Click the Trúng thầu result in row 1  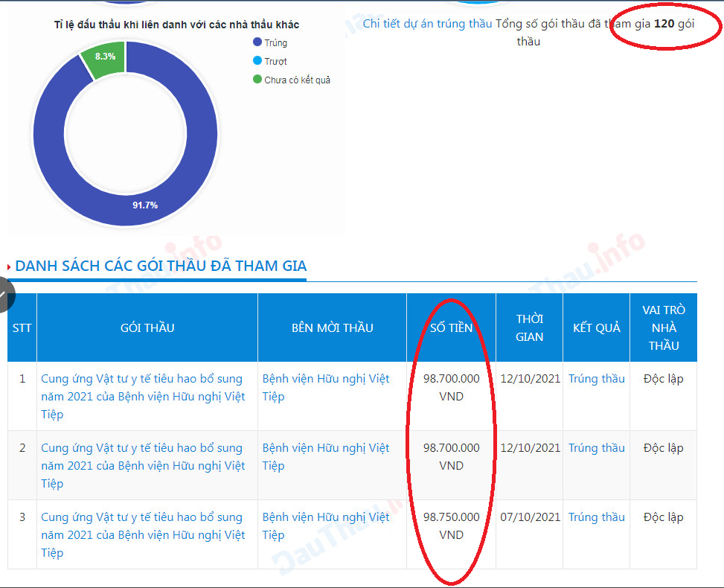pyautogui.click(x=596, y=379)
